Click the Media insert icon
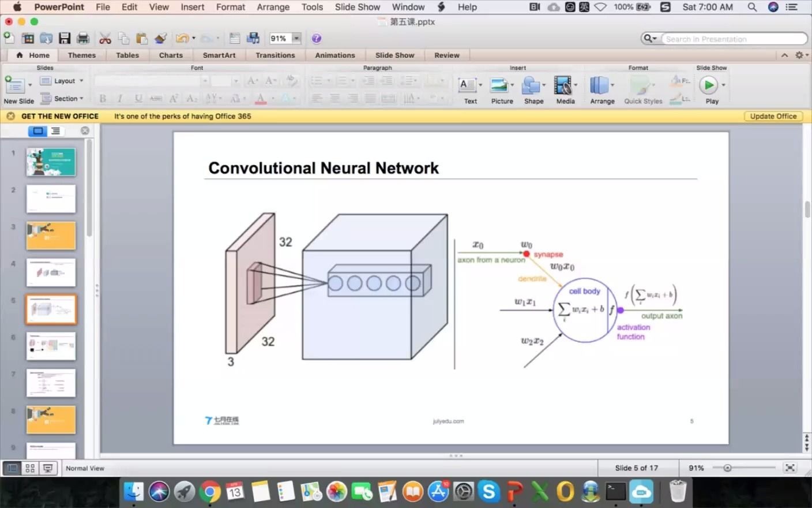The width and height of the screenshot is (812, 508). [565, 91]
